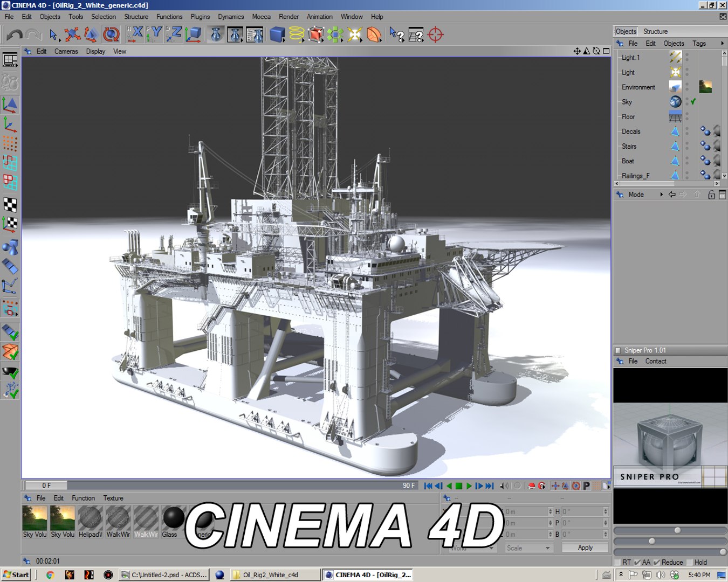Switch the world/object coordinate system icon
Image resolution: width=728 pixels, height=582 pixels.
click(193, 34)
